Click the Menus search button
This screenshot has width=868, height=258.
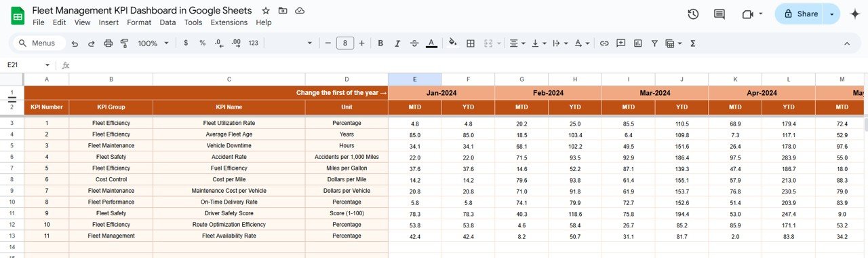(x=39, y=43)
